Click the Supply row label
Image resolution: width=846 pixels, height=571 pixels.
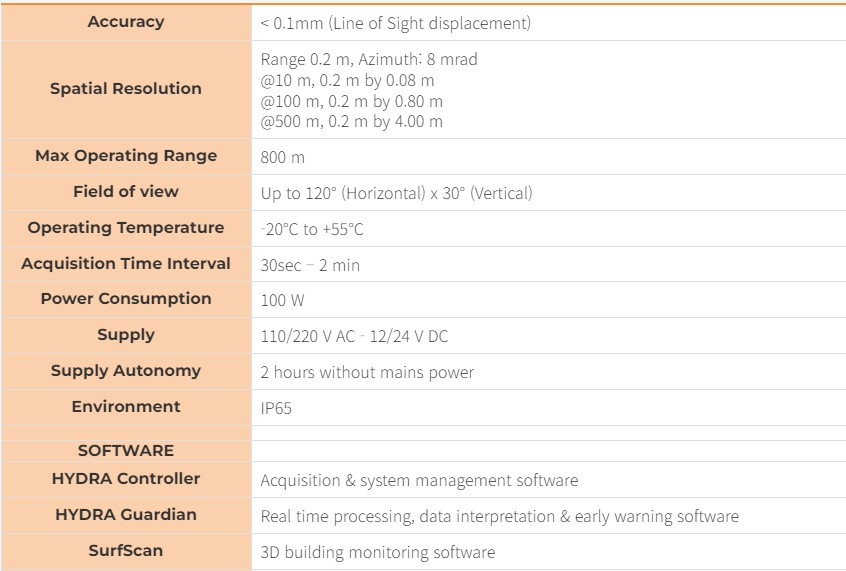(x=126, y=335)
